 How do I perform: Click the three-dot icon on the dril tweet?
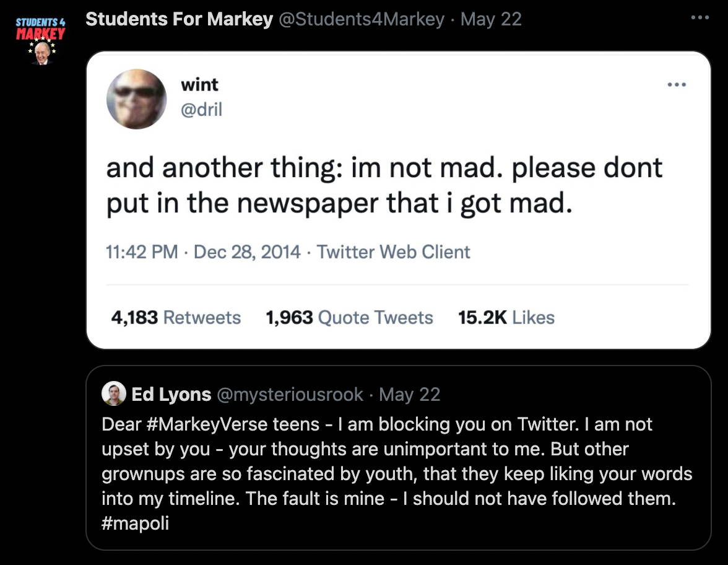[677, 85]
